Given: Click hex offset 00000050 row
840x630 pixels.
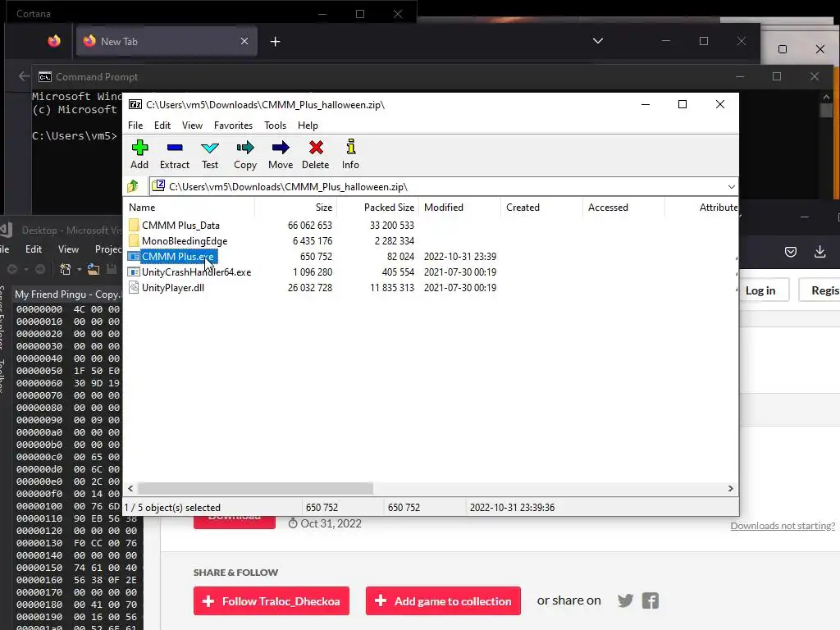Looking at the screenshot, I should [x=67, y=371].
